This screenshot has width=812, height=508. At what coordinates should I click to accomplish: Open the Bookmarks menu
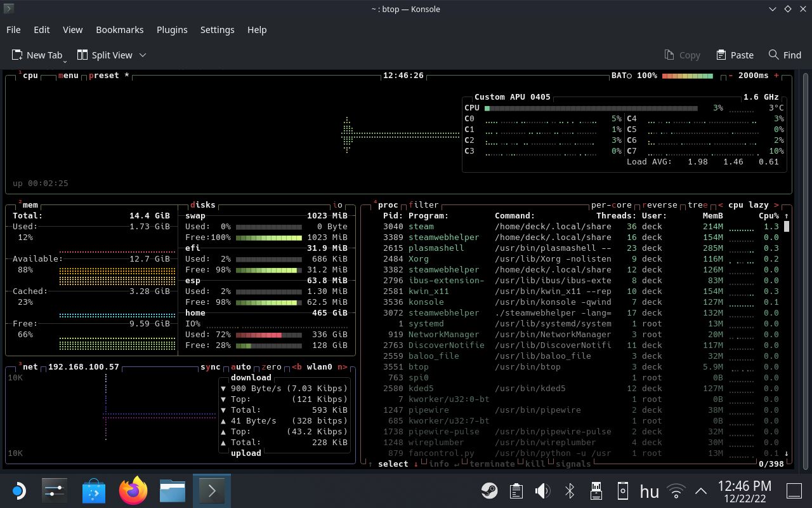(x=119, y=30)
